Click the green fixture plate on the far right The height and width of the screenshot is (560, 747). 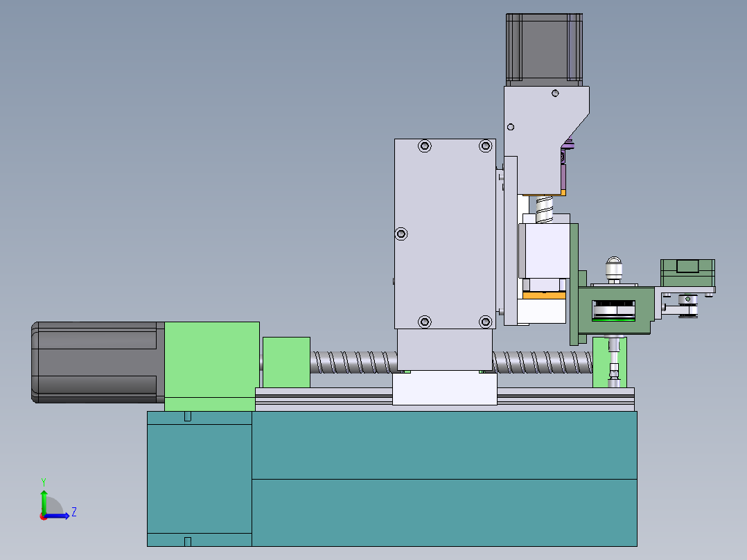click(686, 272)
